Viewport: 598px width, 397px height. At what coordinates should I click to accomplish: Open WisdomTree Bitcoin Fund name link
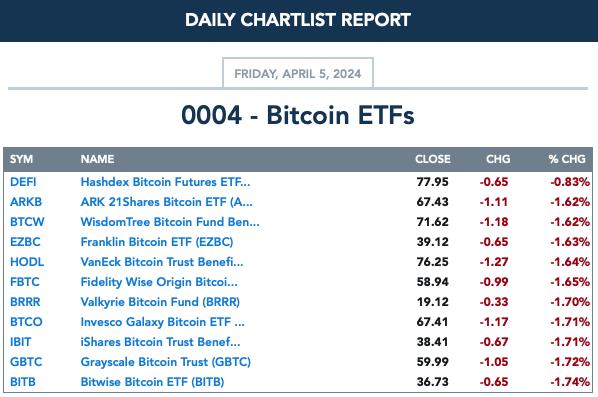tap(170, 222)
